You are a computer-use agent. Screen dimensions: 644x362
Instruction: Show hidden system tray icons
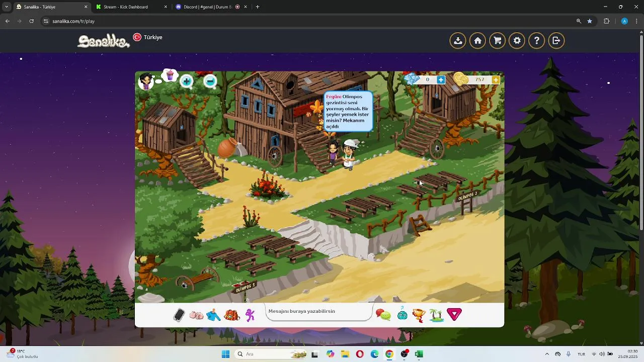point(547,354)
